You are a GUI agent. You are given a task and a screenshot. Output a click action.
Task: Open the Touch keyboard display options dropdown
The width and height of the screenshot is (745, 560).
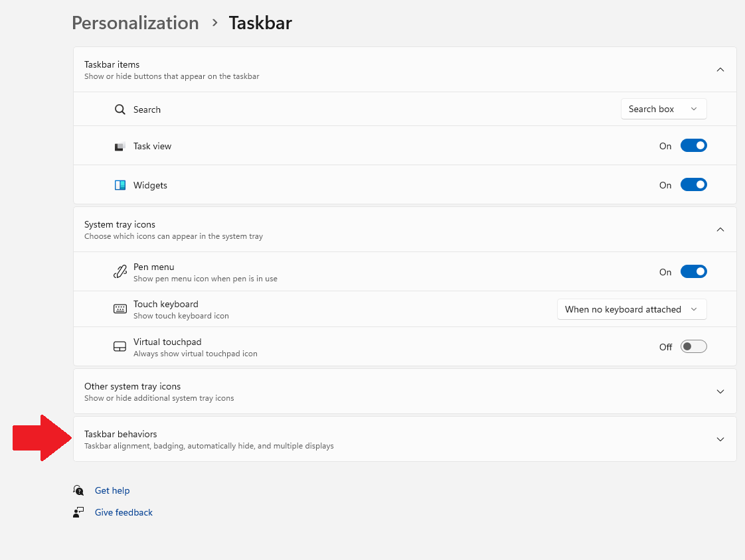(x=631, y=309)
